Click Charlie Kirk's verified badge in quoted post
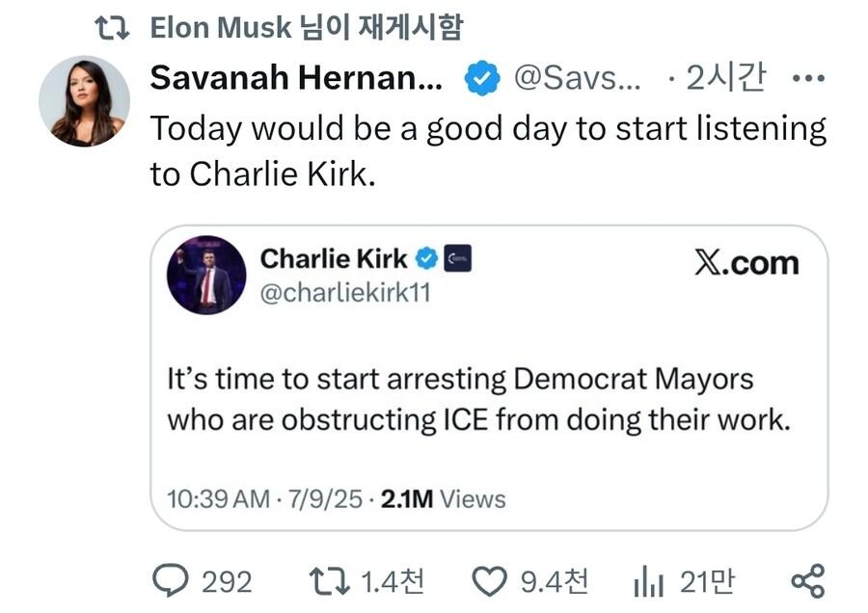 (426, 258)
